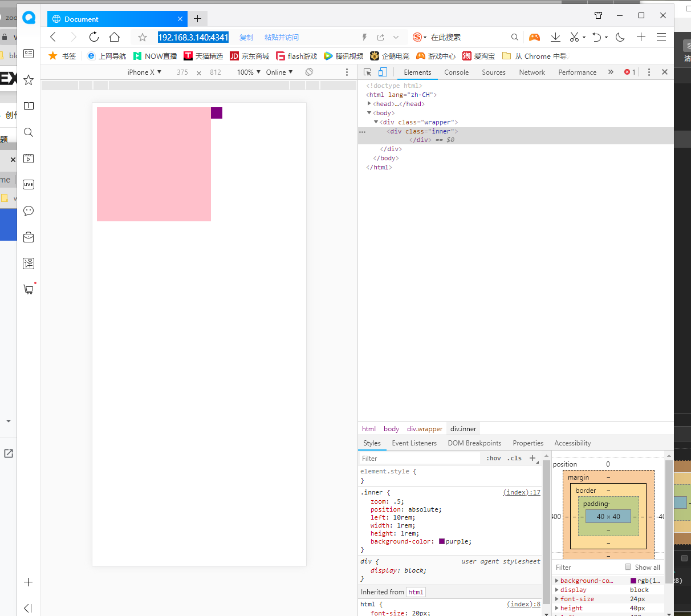Open the browser home page
This screenshot has height=616, width=691.
115,37
